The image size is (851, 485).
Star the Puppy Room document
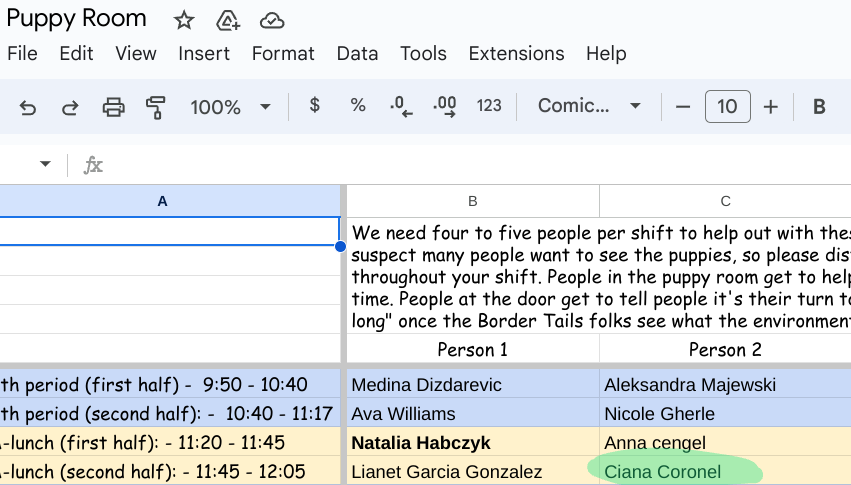(x=184, y=20)
